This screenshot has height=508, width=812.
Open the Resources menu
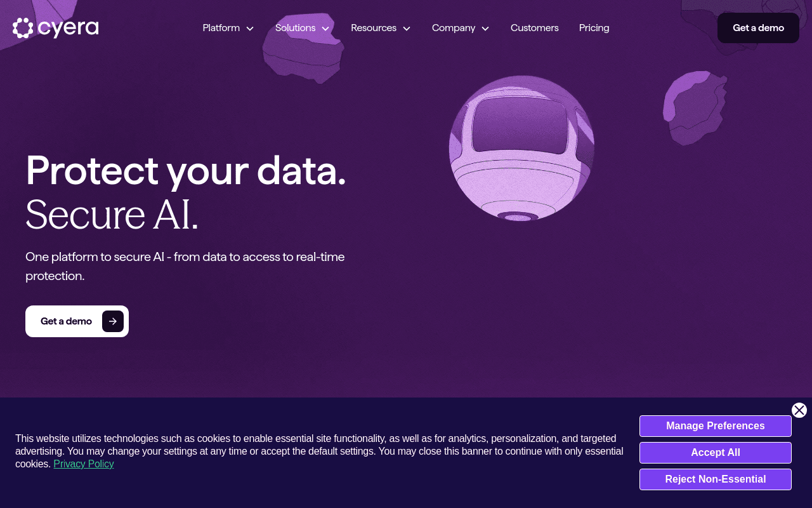[374, 28]
